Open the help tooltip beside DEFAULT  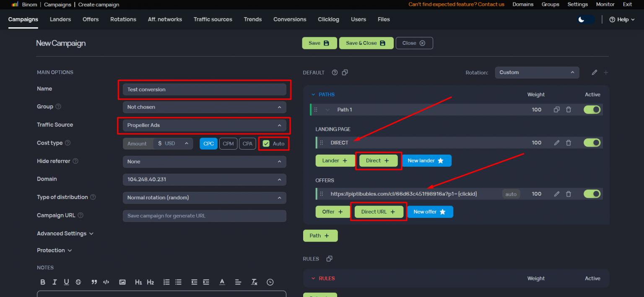pyautogui.click(x=334, y=72)
